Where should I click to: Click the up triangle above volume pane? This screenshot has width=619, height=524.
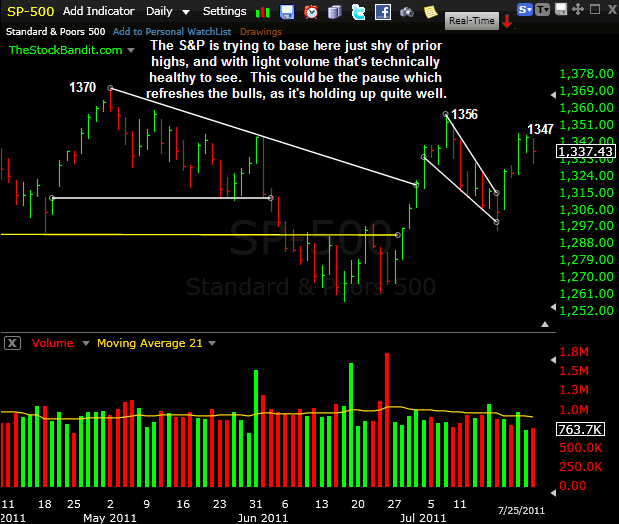tap(545, 324)
